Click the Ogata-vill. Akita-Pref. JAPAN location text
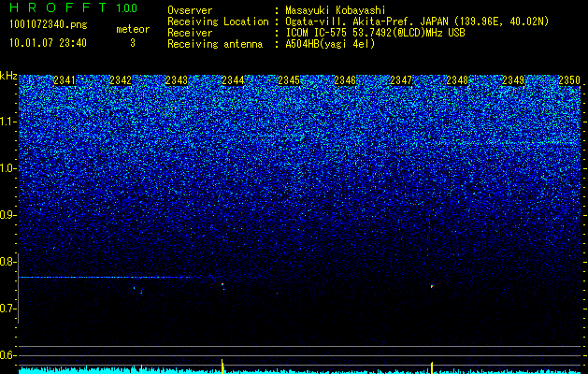 coord(417,22)
